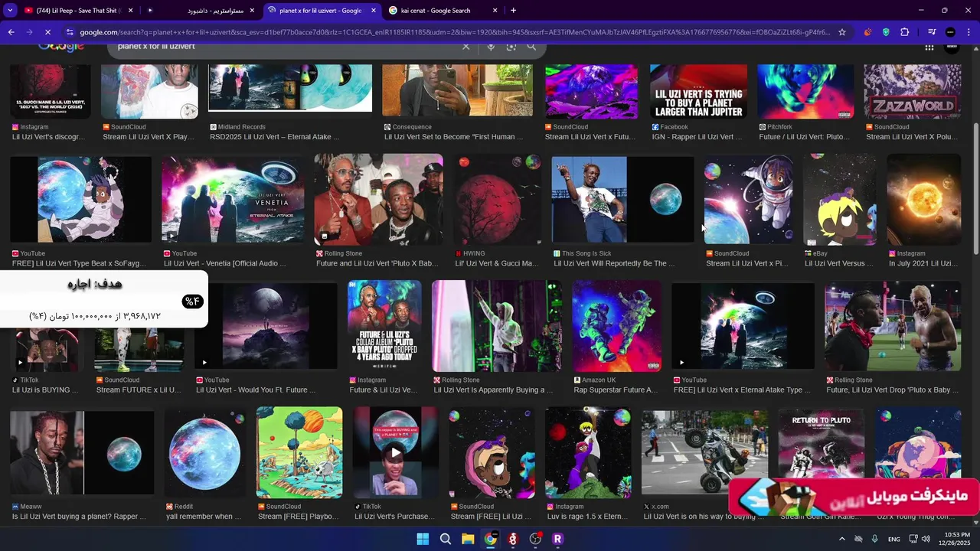The image size is (980, 551).
Task: Open the purple R app in taskbar
Action: tap(557, 539)
